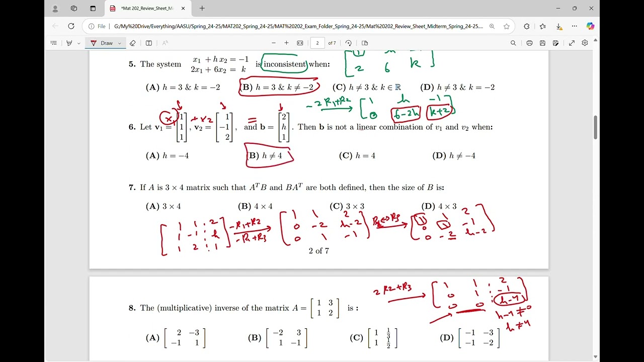This screenshot has width=644, height=362.
Task: Restore down the browser window
Action: coord(575,9)
